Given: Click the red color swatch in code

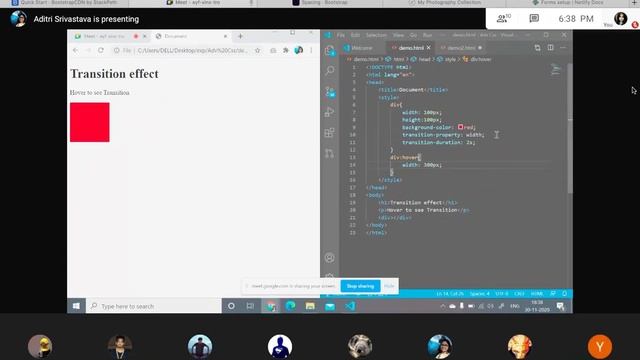Looking at the screenshot, I should (460, 127).
